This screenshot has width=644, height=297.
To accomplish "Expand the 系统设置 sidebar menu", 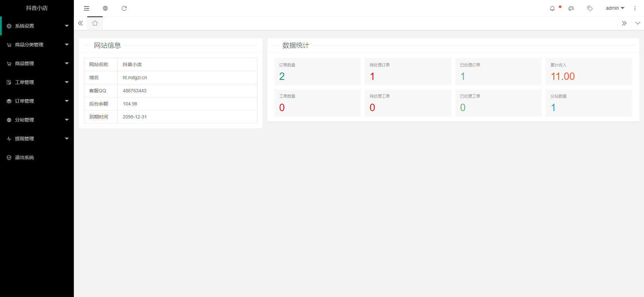I will coord(37,26).
